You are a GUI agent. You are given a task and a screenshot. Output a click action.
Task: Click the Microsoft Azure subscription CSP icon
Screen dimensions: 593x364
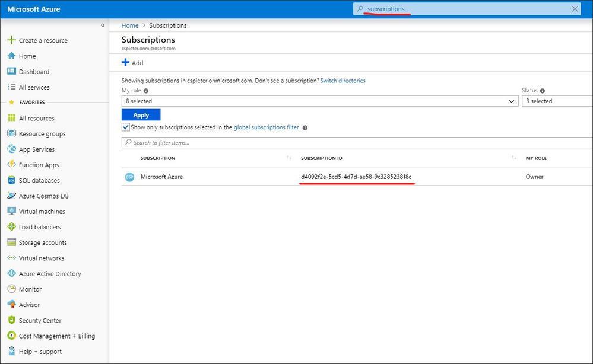click(130, 177)
